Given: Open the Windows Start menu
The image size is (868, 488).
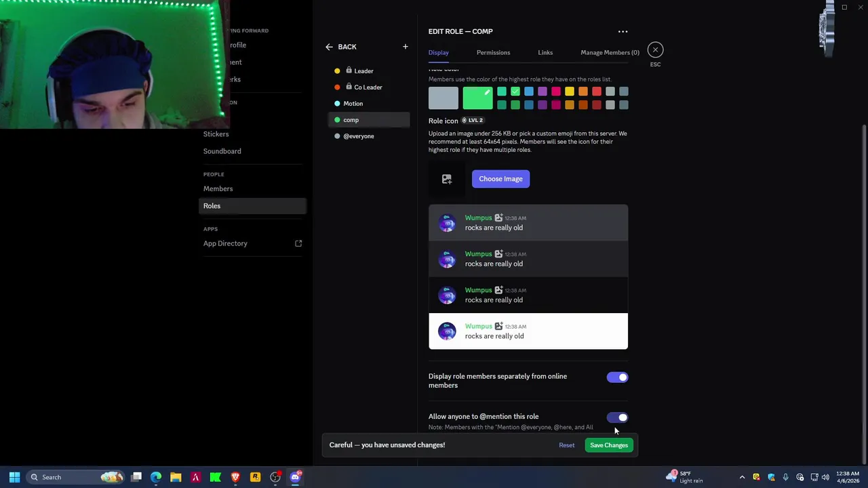Looking at the screenshot, I should [x=14, y=477].
